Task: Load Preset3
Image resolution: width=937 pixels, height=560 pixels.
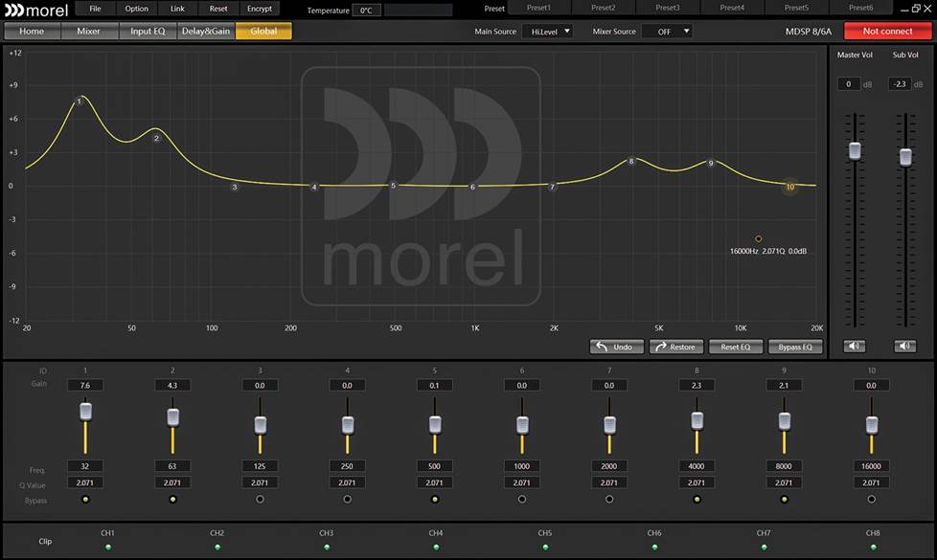Action: pyautogui.click(x=668, y=8)
